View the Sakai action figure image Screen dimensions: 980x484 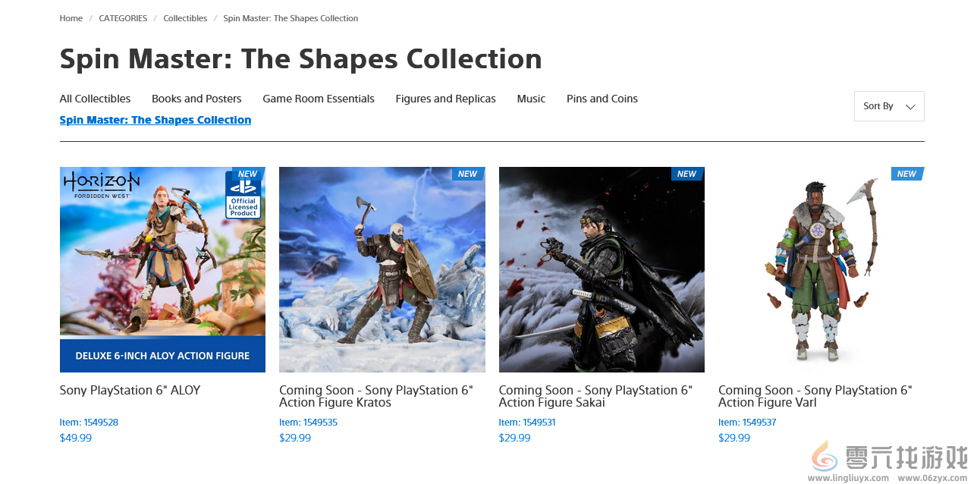point(602,269)
